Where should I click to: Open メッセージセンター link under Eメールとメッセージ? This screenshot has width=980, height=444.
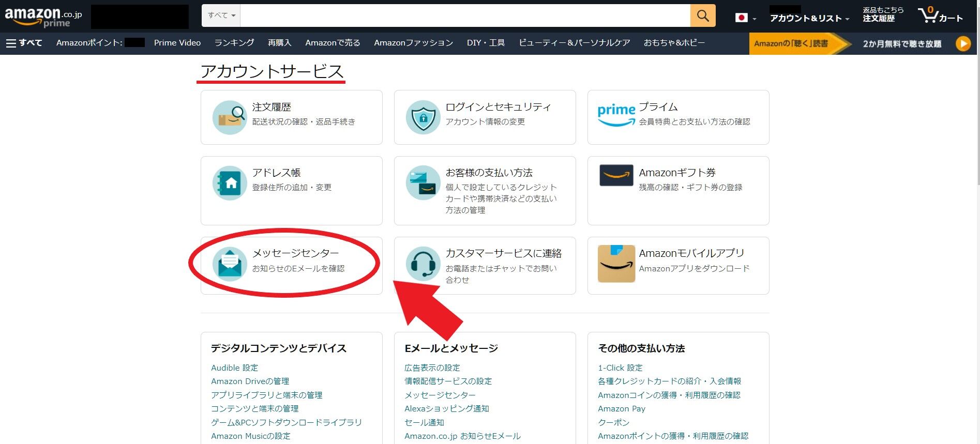440,395
